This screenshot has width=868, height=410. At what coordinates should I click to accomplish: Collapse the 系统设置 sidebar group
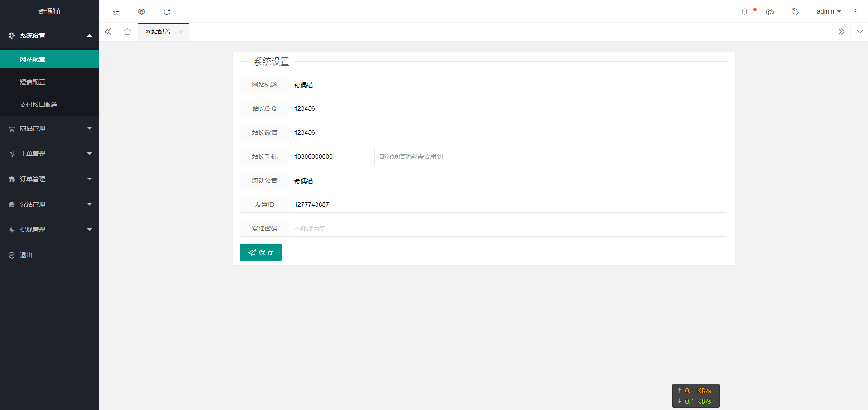[x=49, y=35]
